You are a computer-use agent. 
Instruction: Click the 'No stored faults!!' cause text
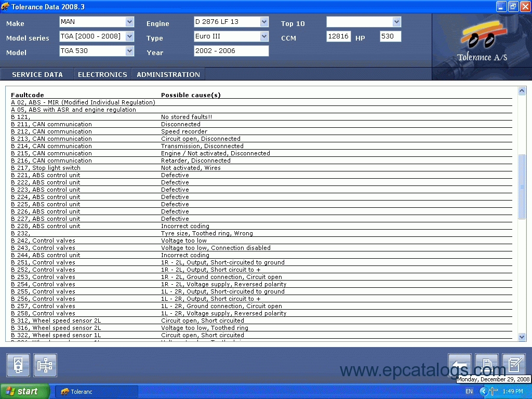point(187,117)
